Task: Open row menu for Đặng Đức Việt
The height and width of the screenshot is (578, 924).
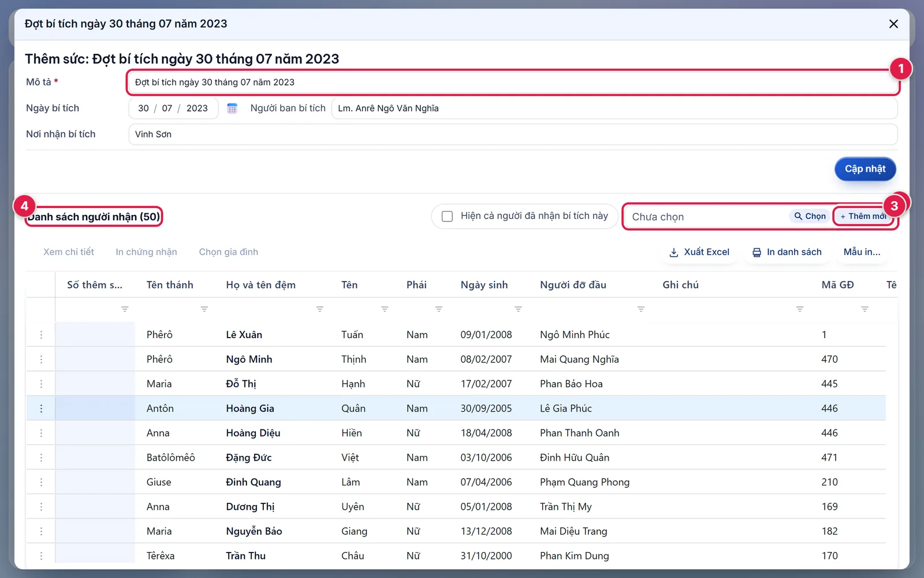Action: pyautogui.click(x=41, y=458)
